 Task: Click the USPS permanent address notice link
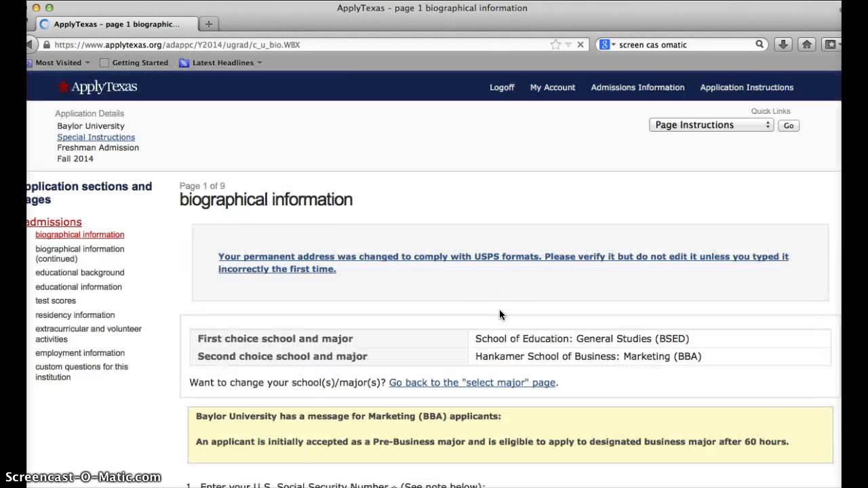[503, 262]
